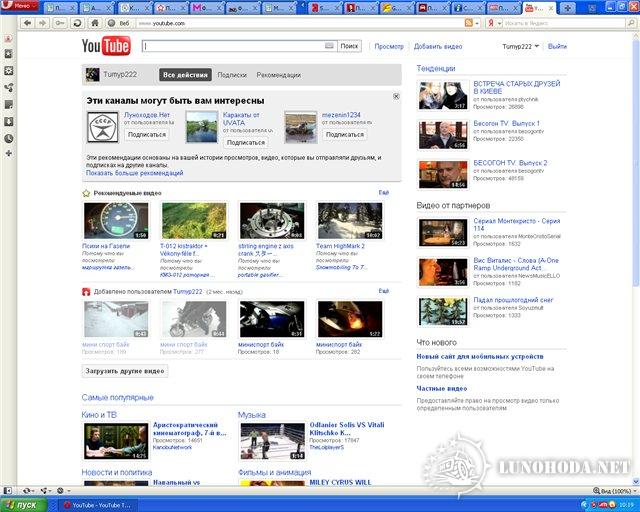Open the Opera sidebar history clock panel
640x512 pixels.
pos(8,138)
